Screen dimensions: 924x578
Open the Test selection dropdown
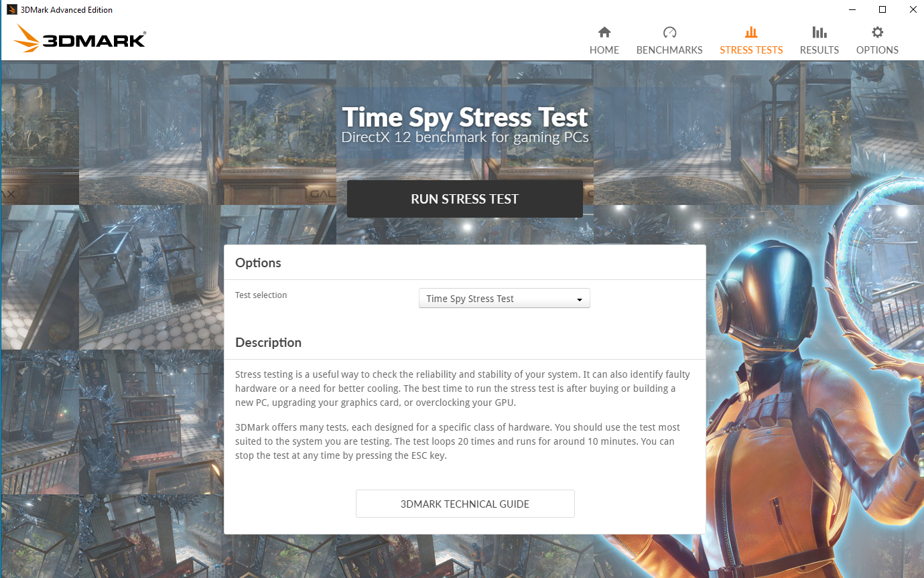pos(505,299)
